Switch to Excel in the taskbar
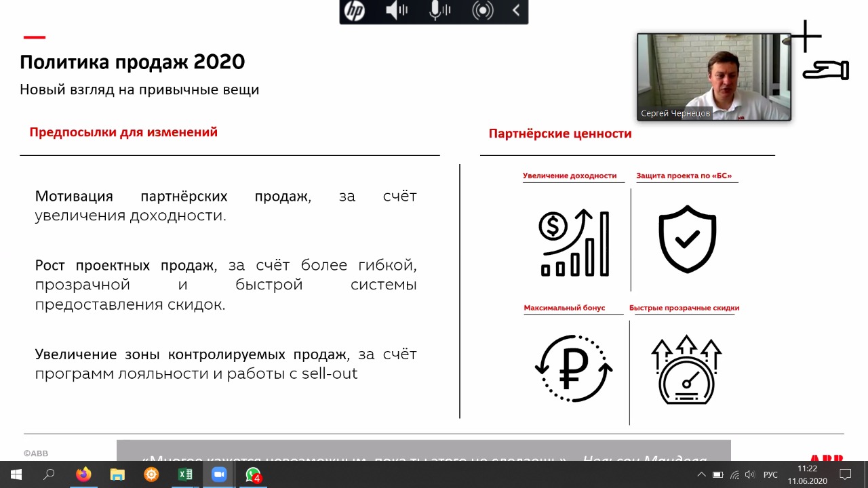The image size is (868, 488). [x=185, y=474]
